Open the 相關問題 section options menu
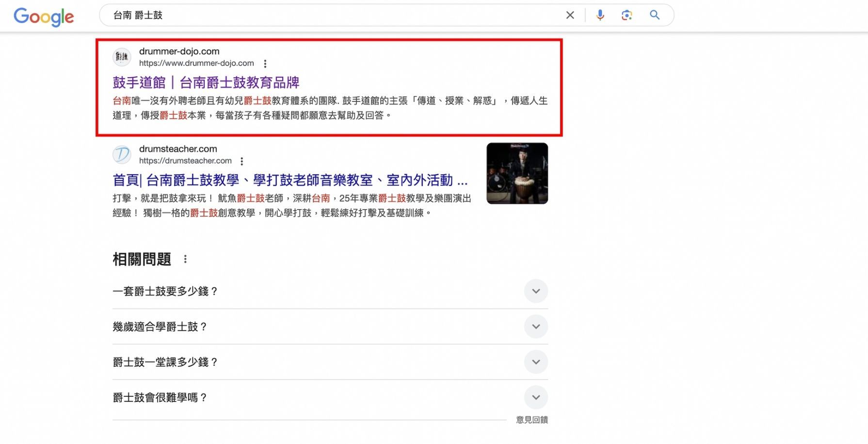 coord(185,259)
